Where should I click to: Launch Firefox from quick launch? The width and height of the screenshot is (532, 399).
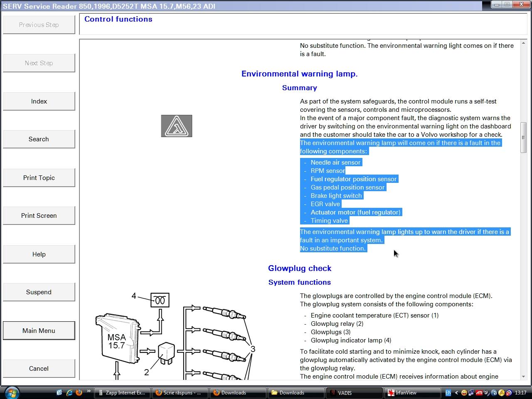coord(79,392)
